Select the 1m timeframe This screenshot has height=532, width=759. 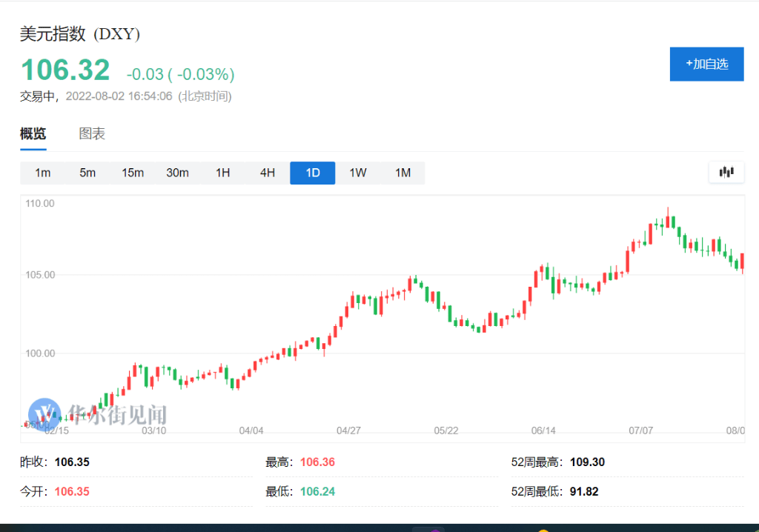(x=42, y=172)
